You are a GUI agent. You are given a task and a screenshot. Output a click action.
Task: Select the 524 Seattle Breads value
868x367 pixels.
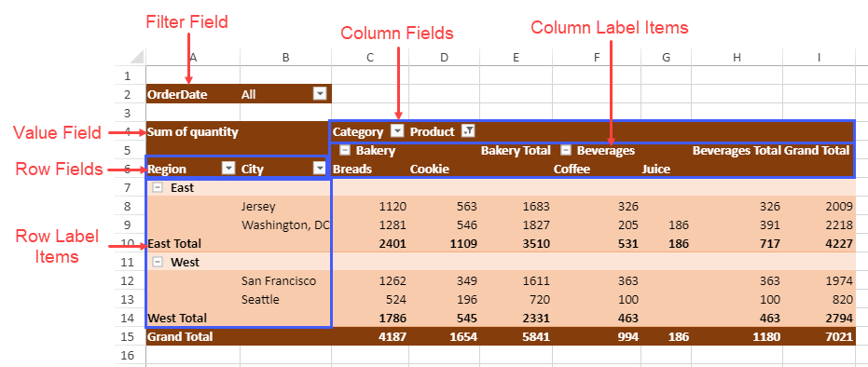(x=396, y=300)
